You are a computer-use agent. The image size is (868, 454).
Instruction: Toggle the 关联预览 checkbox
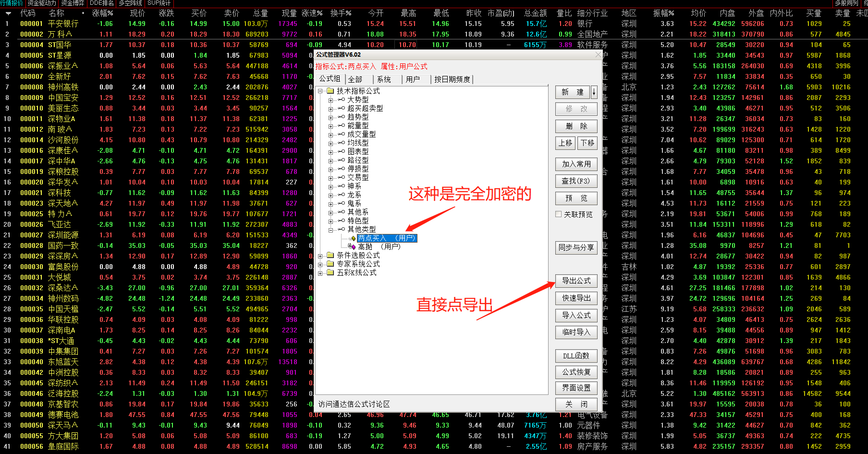558,214
